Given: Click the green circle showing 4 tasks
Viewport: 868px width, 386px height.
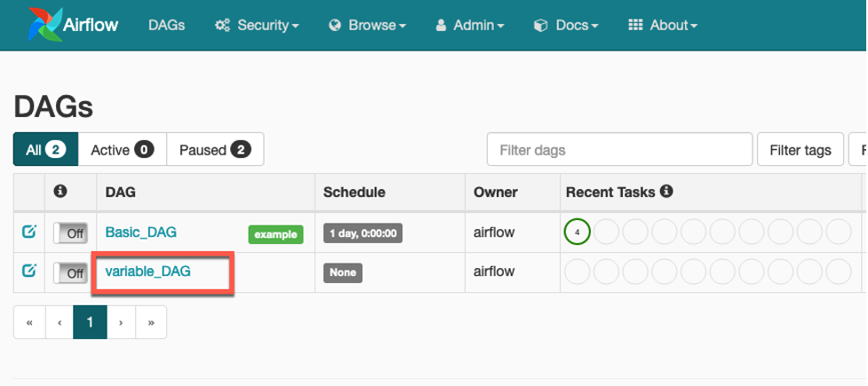Looking at the screenshot, I should coord(577,232).
